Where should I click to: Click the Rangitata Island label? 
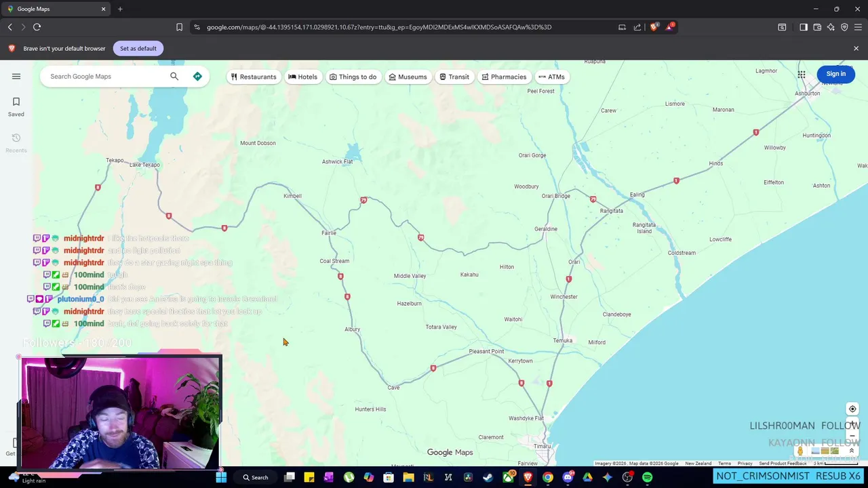click(x=644, y=228)
